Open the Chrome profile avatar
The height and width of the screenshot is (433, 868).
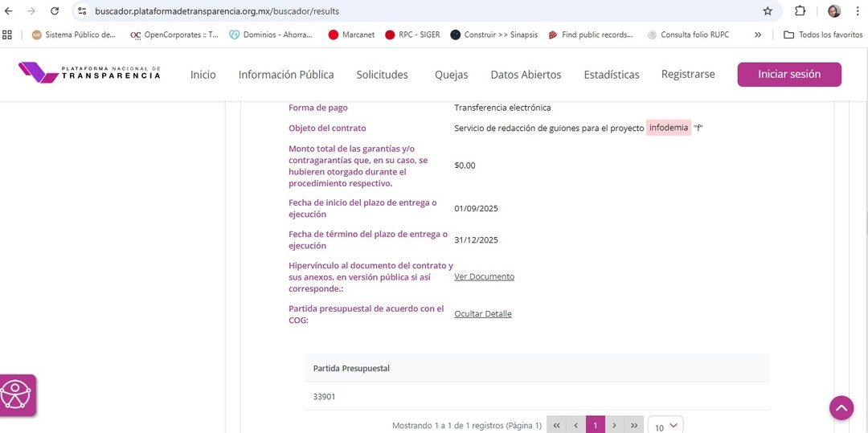pos(834,11)
